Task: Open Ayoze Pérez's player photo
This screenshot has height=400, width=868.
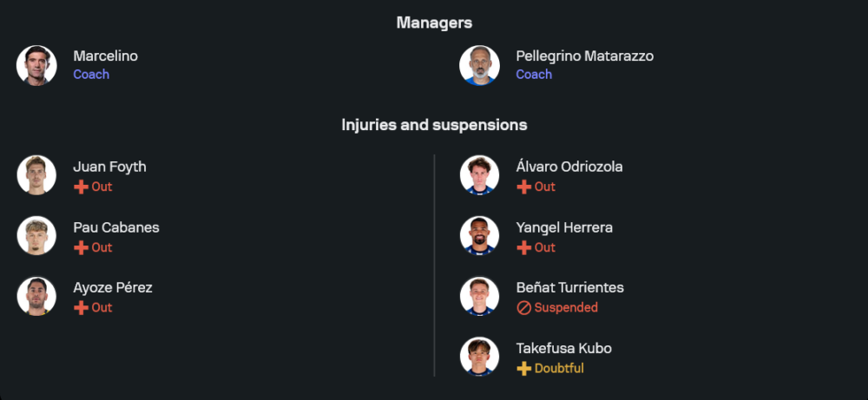Action: pyautogui.click(x=36, y=296)
